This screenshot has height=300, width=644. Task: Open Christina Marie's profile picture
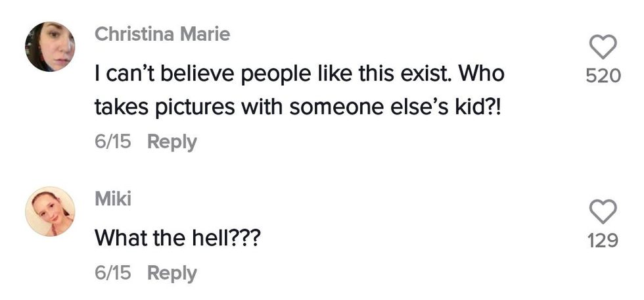click(x=50, y=46)
